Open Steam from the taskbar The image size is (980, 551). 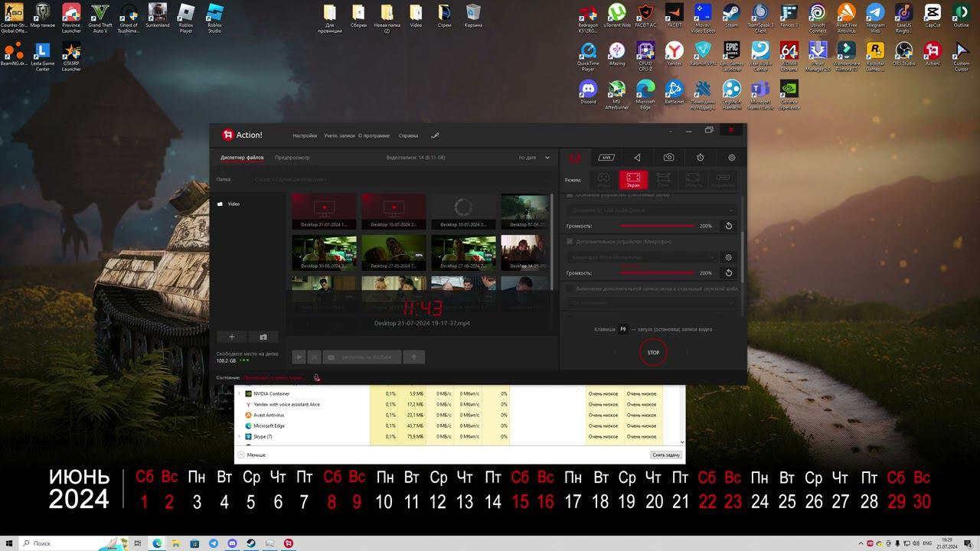pos(250,543)
